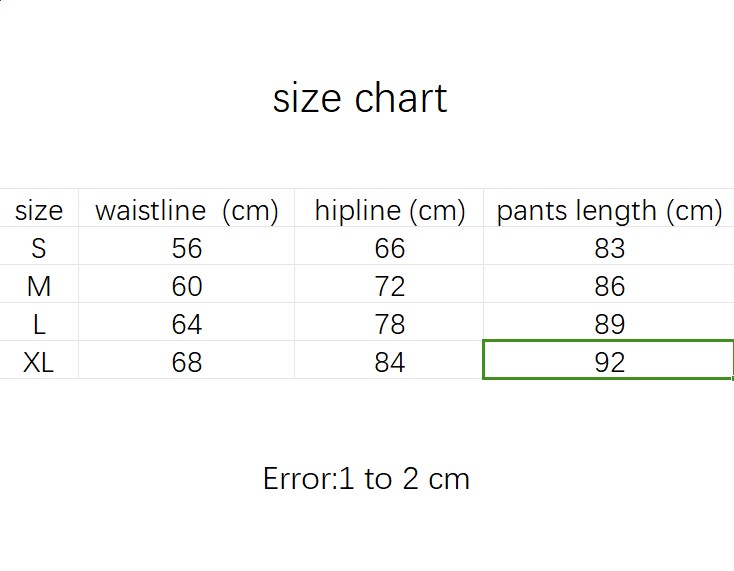This screenshot has height=571, width=734.
Task: Select the waistline cell showing 68
Action: tap(187, 362)
